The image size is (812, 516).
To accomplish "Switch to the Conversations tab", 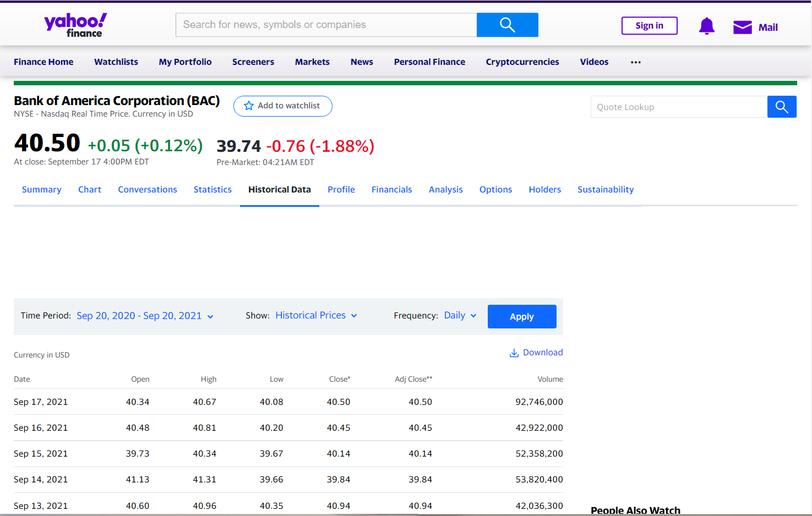I will (148, 189).
